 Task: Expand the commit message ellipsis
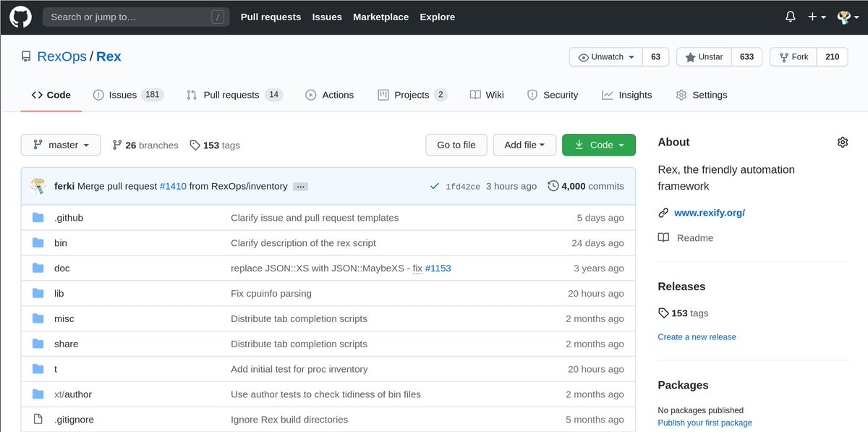click(x=301, y=187)
